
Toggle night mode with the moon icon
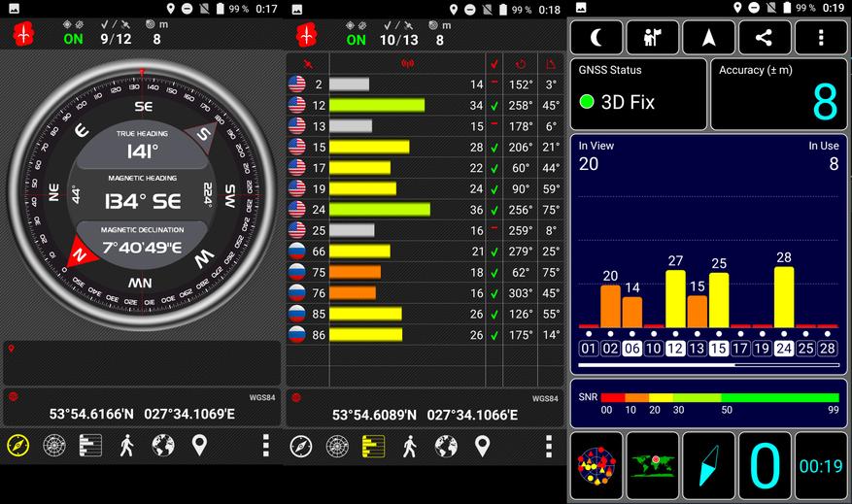596,38
